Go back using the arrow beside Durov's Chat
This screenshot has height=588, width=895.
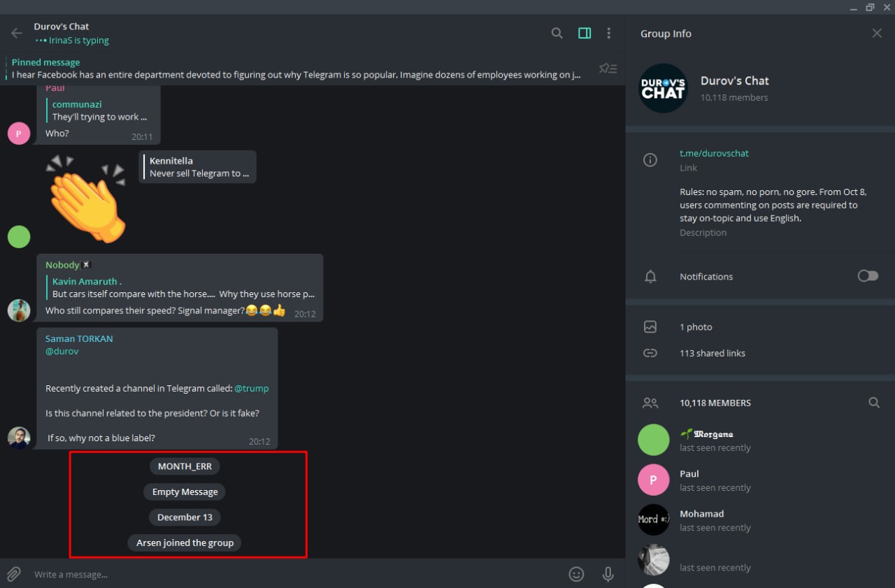pyautogui.click(x=17, y=33)
